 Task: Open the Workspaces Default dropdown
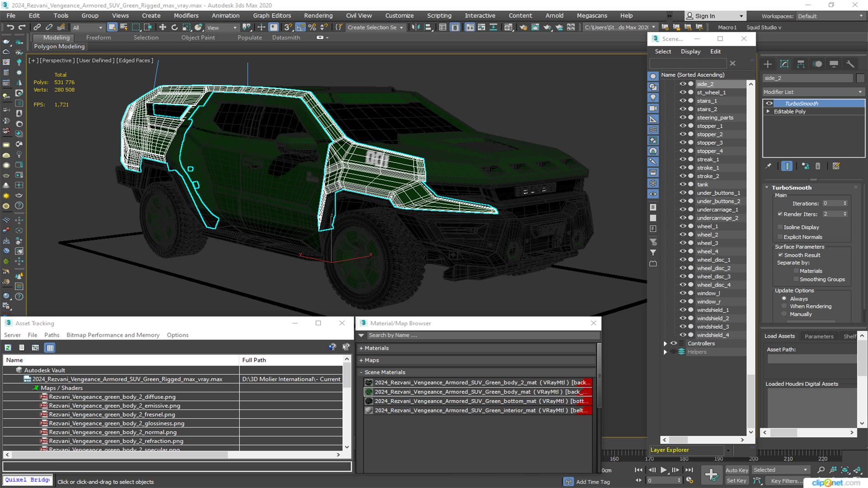830,16
